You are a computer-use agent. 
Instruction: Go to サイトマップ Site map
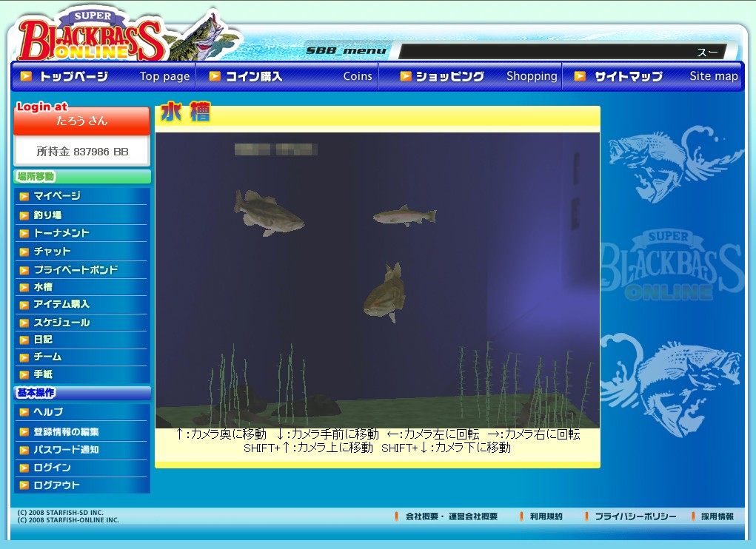pyautogui.click(x=655, y=76)
